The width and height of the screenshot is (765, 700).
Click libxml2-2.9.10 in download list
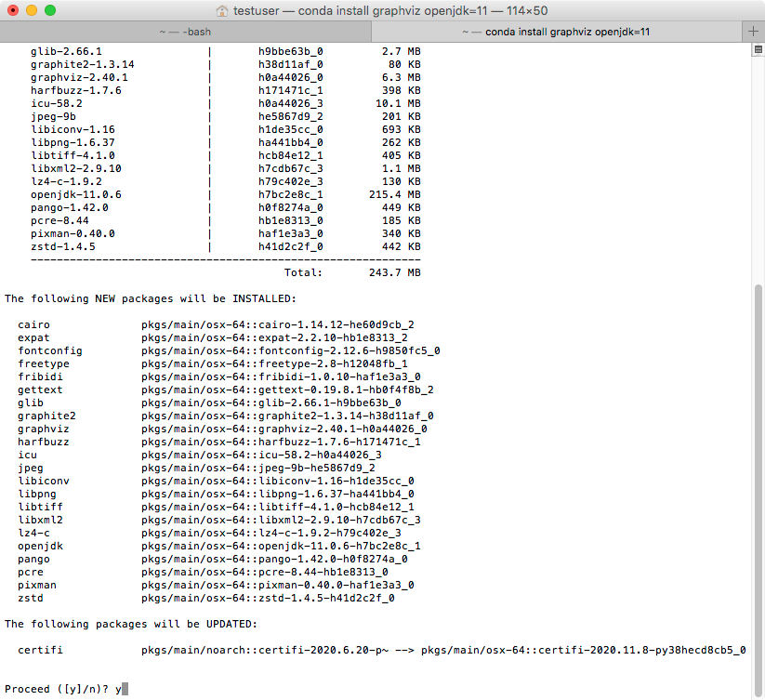coord(76,168)
